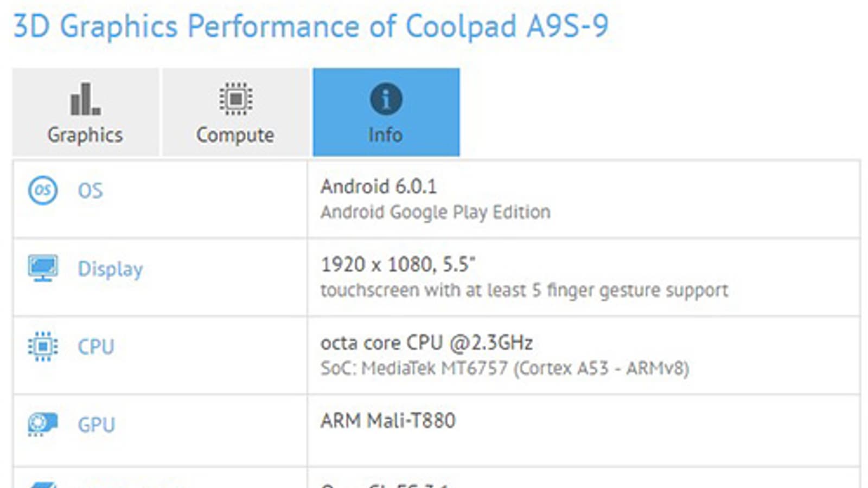Click the GPU graphics card icon

click(x=43, y=425)
